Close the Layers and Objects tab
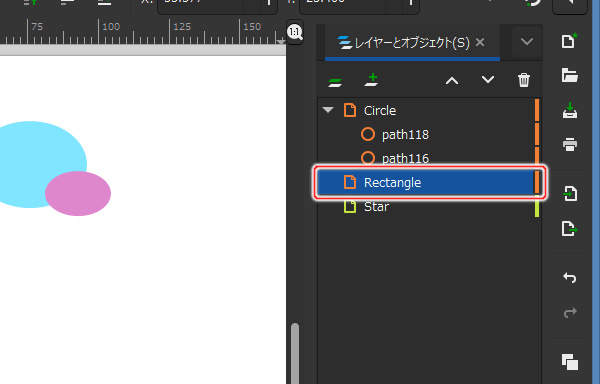 pyautogui.click(x=480, y=42)
